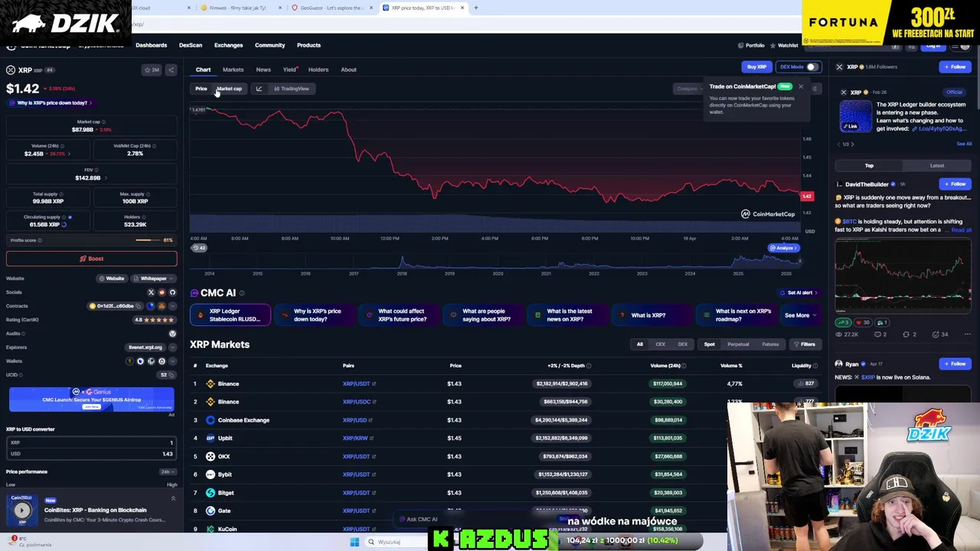
Task: Filter markets by DEX
Action: pyautogui.click(x=683, y=344)
